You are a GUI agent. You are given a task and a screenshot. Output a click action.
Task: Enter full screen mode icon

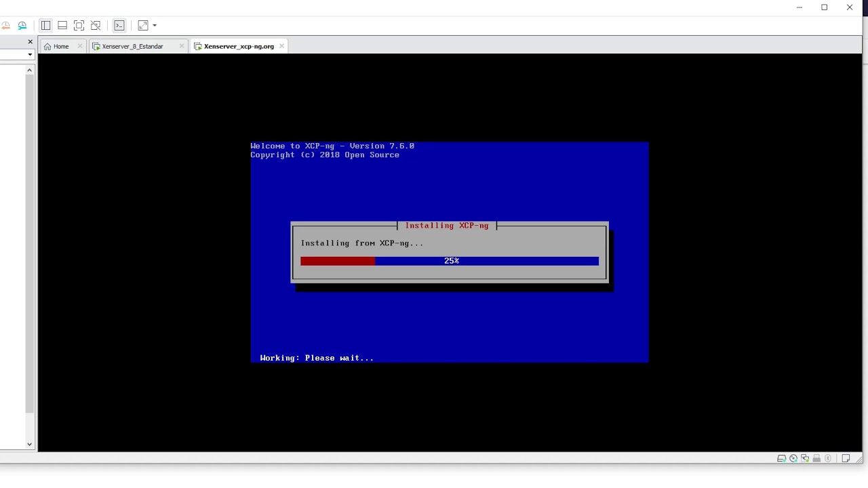79,26
